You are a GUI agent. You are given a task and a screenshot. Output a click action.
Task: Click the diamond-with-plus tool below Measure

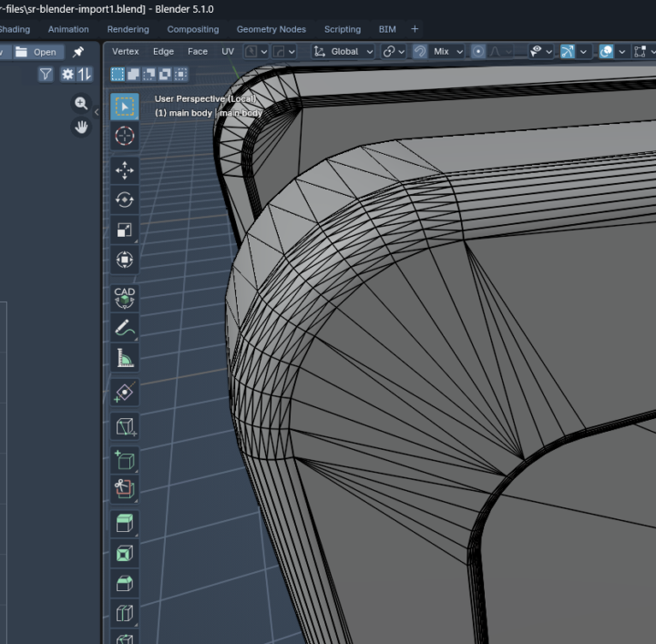coord(125,393)
